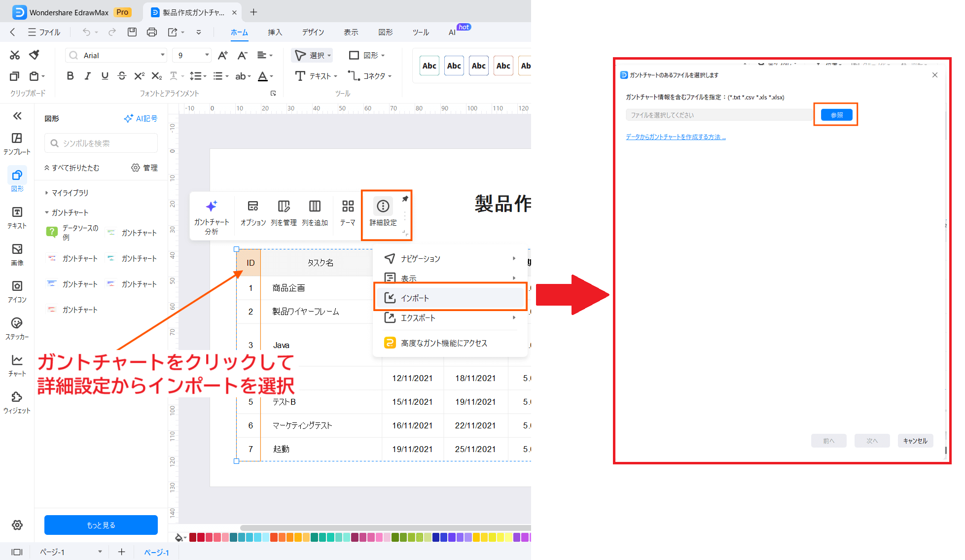Expand the font size dropdown
Image resolution: width=965 pixels, height=560 pixels.
(206, 55)
